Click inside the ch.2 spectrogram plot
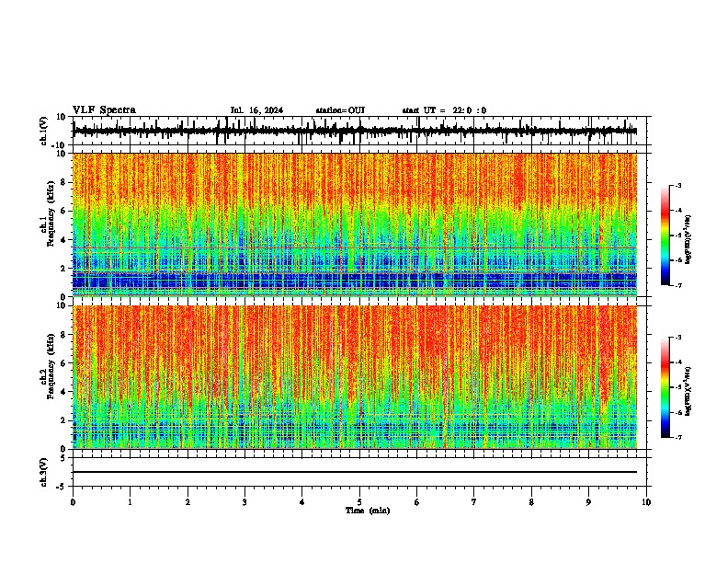Viewport: 728px width, 563px height. [x=355, y=377]
